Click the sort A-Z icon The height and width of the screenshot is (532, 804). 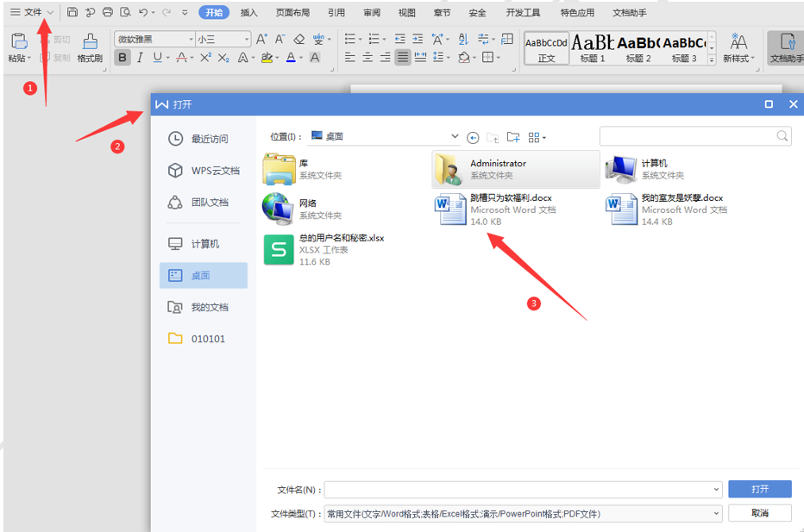463,39
